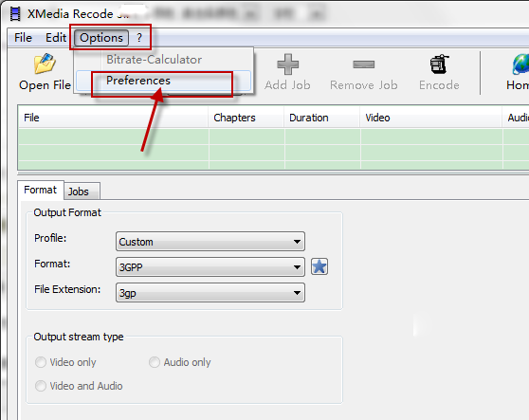Expand the Format dropdown showing 3GPP
The width and height of the screenshot is (529, 420).
(x=210, y=266)
